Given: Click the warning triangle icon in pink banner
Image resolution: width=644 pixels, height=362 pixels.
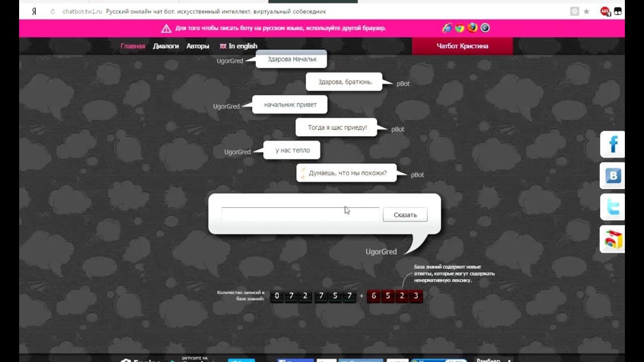Looking at the screenshot, I should click(167, 28).
